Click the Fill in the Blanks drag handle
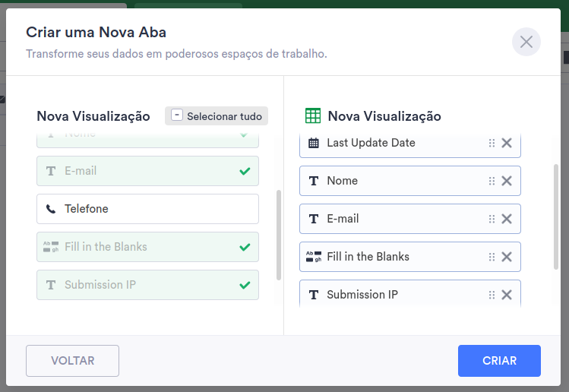The image size is (569, 392). point(492,257)
